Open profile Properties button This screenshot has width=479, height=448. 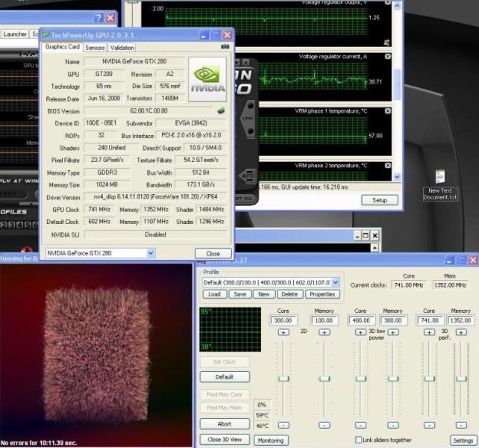tap(322, 294)
